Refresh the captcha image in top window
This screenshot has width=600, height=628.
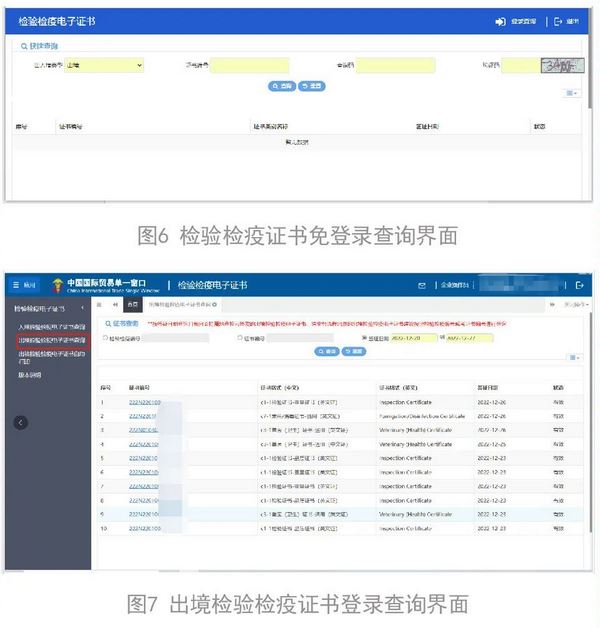tap(562, 65)
